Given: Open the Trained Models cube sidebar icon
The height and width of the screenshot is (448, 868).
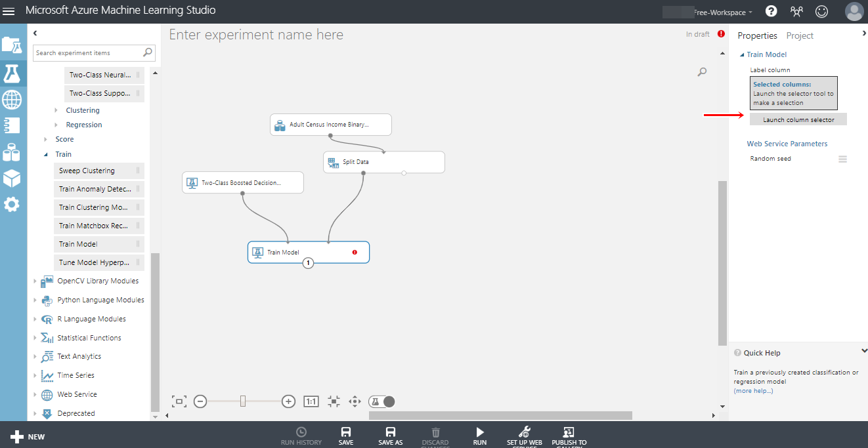Looking at the screenshot, I should [x=12, y=178].
